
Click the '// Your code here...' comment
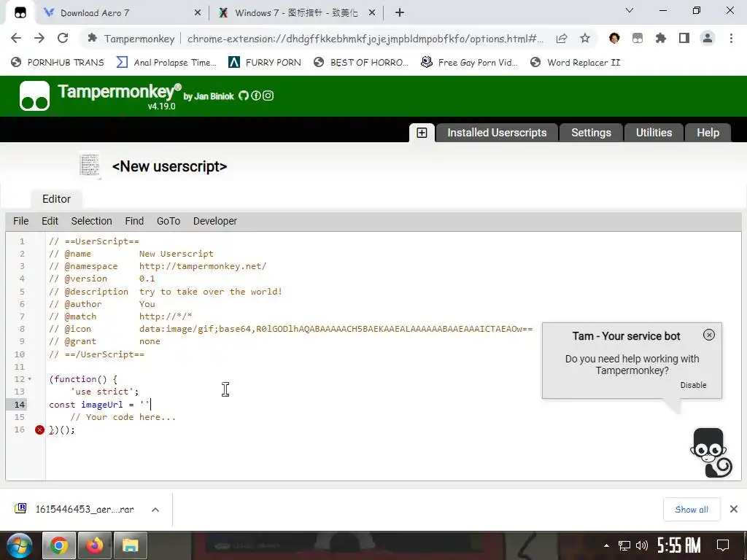[x=123, y=417]
